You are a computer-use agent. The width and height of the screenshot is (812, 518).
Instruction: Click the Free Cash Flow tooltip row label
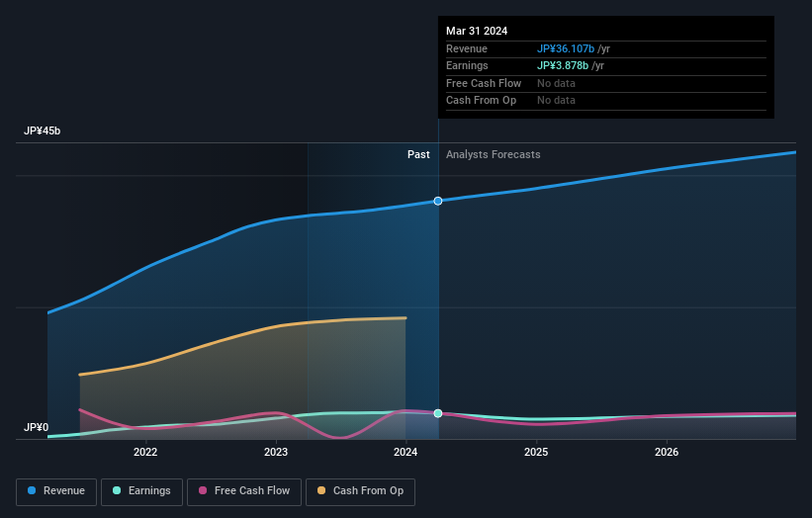click(484, 83)
